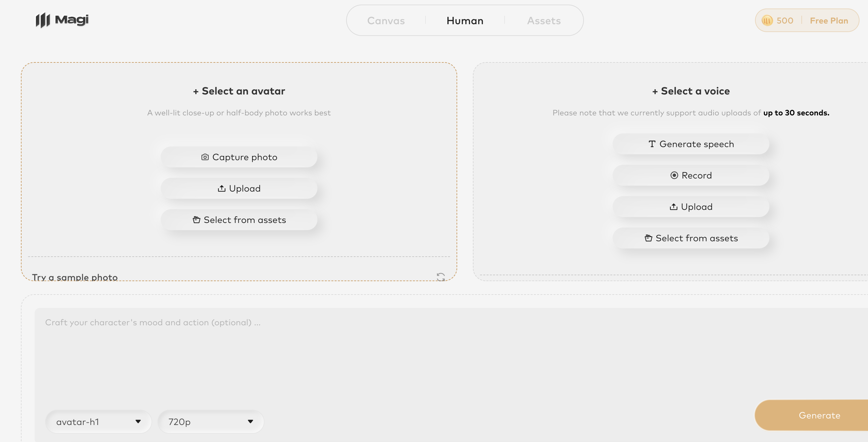Viewport: 868px width, 442px height.
Task: Refresh the sample photos
Action: pyautogui.click(x=441, y=277)
